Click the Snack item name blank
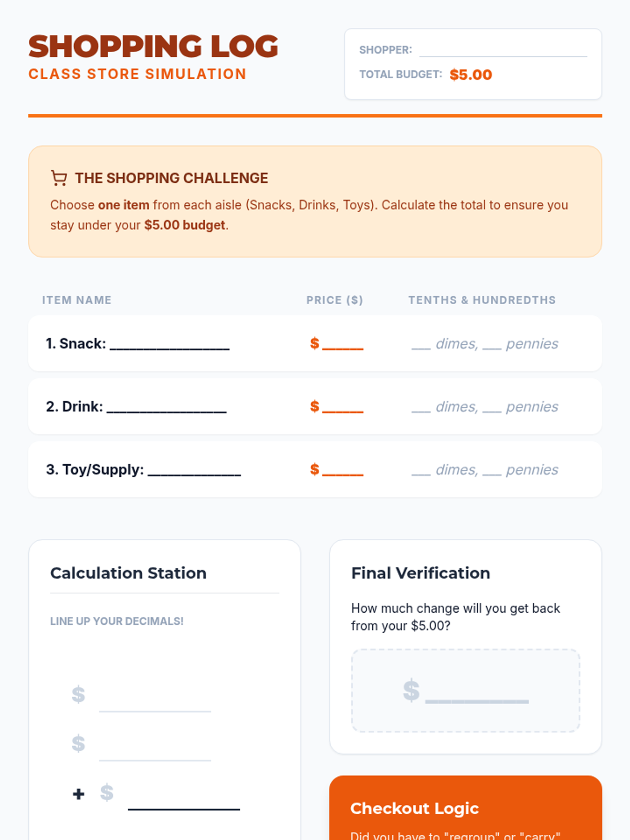 click(170, 344)
